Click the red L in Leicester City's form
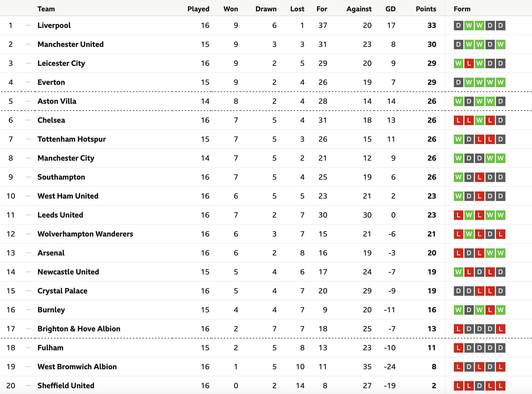Viewport: 532px width, 394px height. click(469, 63)
